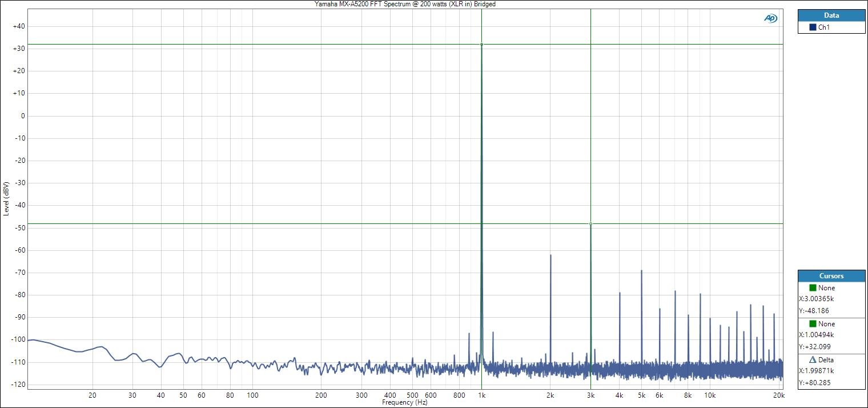Click the first cursor's green swatch
This screenshot has height=408, width=868.
pos(813,288)
